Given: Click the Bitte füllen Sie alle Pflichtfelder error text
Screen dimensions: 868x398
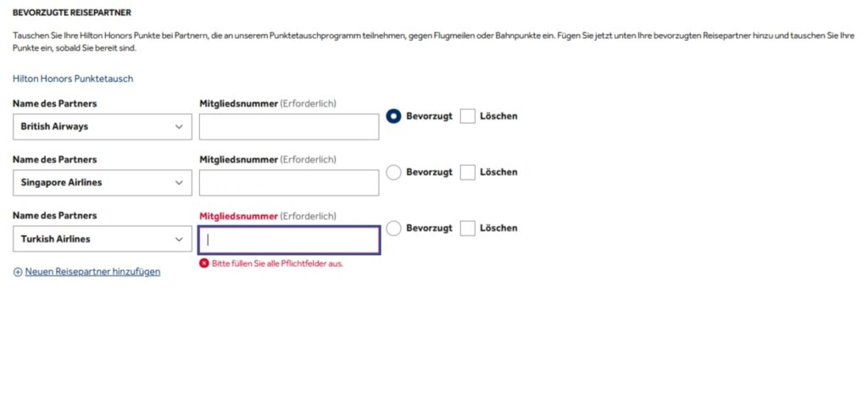Looking at the screenshot, I should coord(277,263).
